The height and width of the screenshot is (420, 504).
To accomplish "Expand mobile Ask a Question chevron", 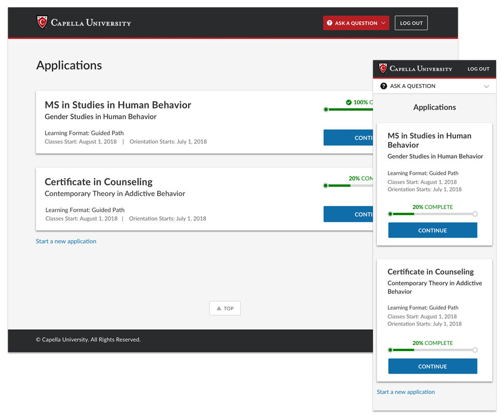I will pyautogui.click(x=486, y=86).
